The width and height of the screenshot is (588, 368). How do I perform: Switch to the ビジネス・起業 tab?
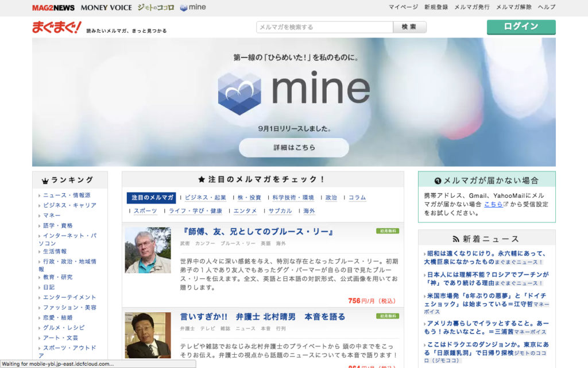click(x=206, y=198)
